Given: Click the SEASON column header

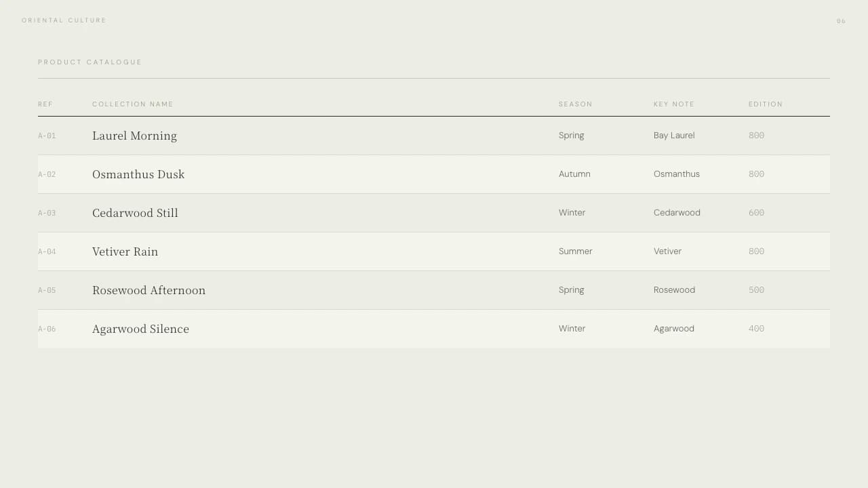Looking at the screenshot, I should tap(576, 104).
